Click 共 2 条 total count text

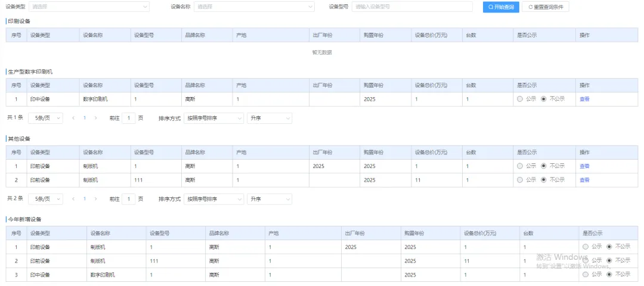click(15, 198)
